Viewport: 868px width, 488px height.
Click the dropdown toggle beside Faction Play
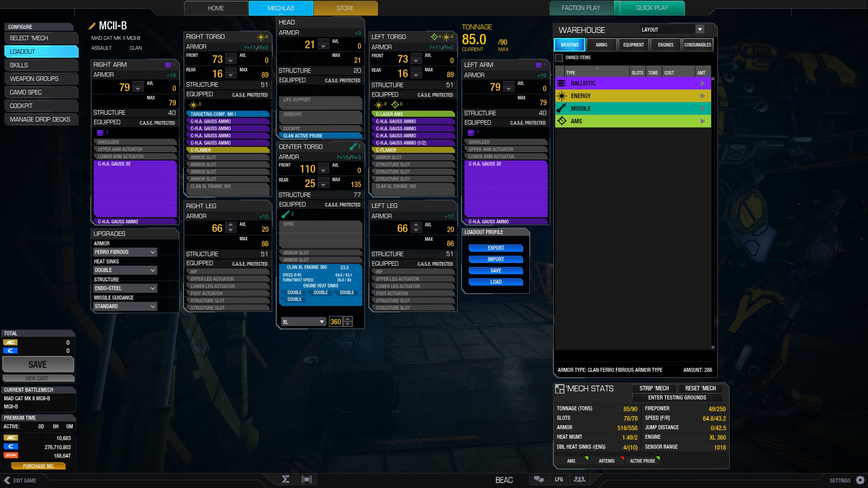coord(617,8)
